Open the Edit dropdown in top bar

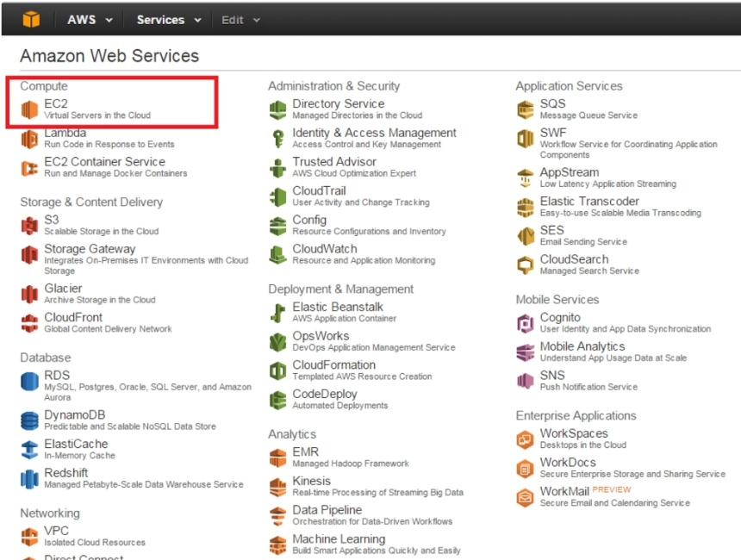click(x=240, y=20)
